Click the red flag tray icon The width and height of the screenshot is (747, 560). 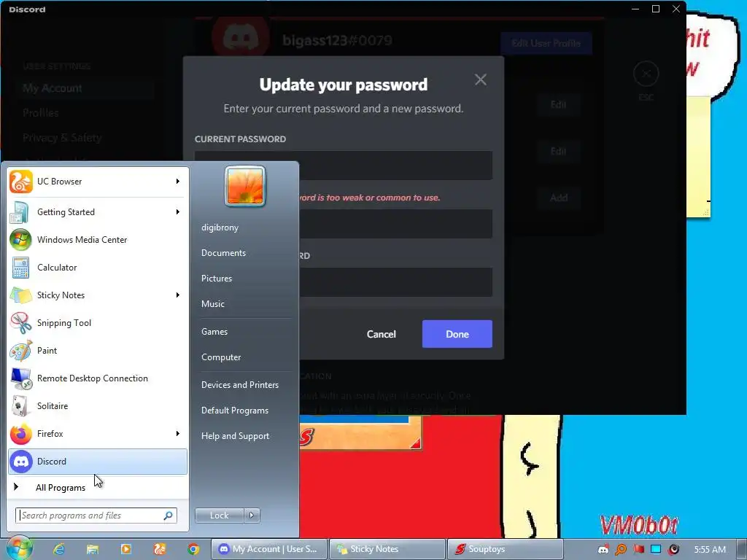(x=638, y=549)
